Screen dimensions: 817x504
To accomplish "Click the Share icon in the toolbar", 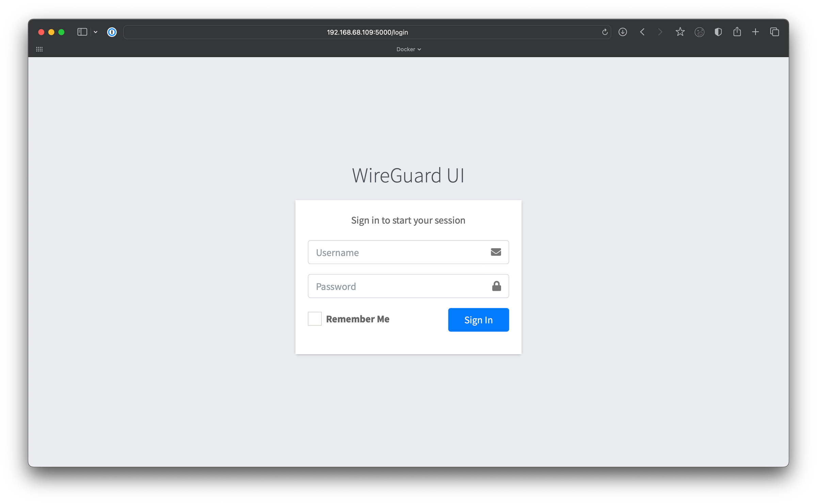I will 737,32.
